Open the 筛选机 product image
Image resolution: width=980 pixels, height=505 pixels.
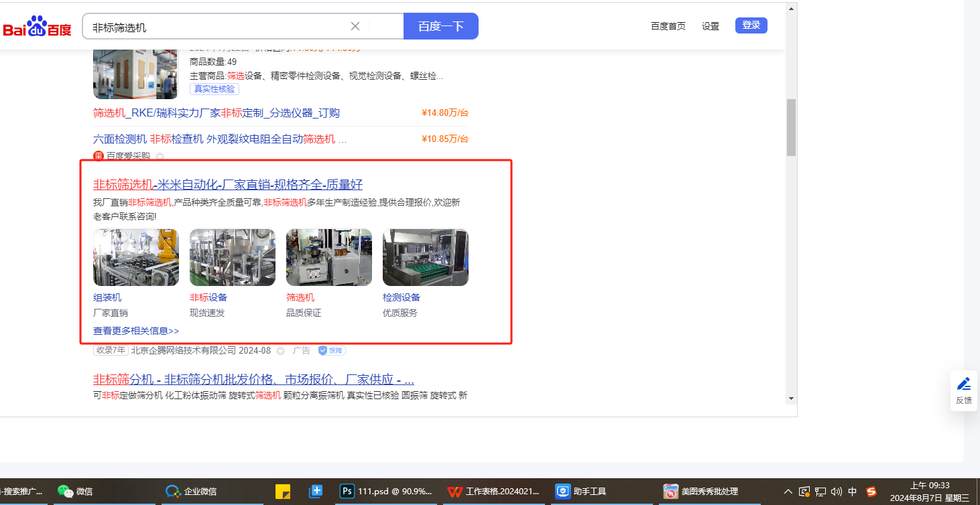(x=329, y=257)
